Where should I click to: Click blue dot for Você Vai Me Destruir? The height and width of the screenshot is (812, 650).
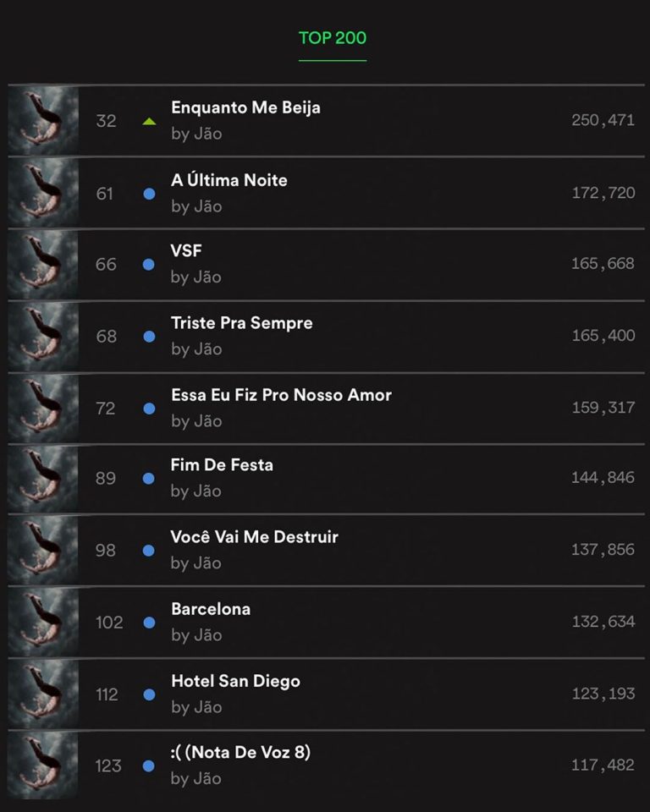(149, 551)
